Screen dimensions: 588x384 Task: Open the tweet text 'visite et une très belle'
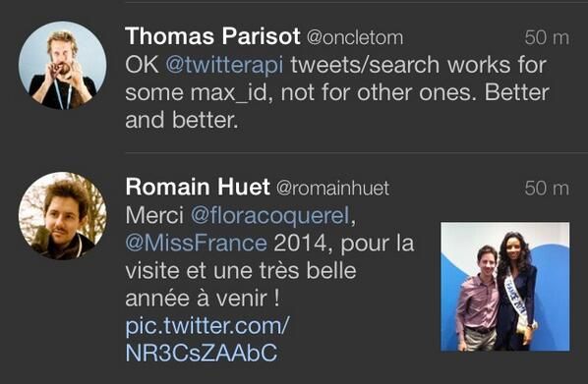(x=241, y=271)
